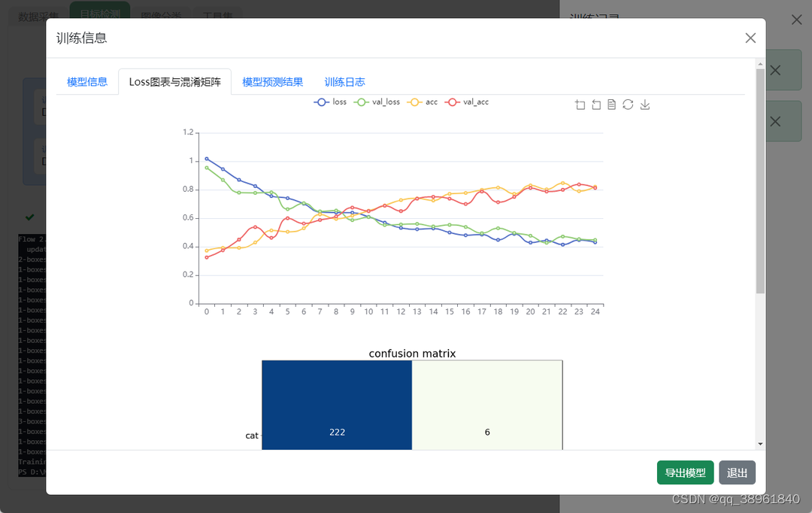This screenshot has width=812, height=513.
Task: Click the 目标检测 tab behind the dialog
Action: [x=100, y=11]
